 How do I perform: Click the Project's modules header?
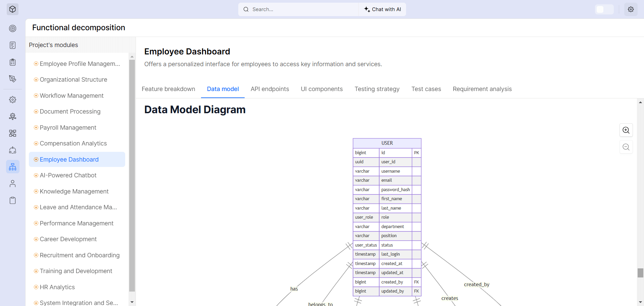[53, 45]
